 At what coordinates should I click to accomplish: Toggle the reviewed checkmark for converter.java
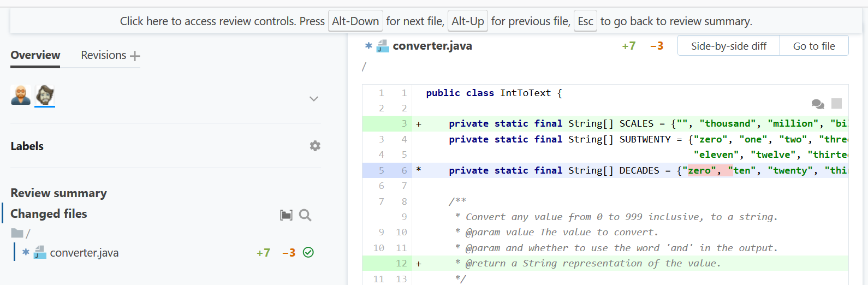308,252
